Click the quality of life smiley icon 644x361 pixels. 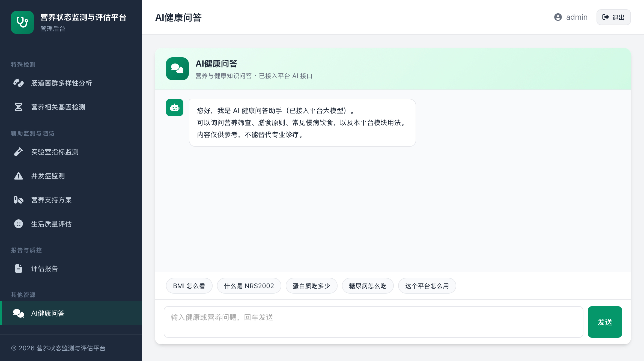[19, 224]
